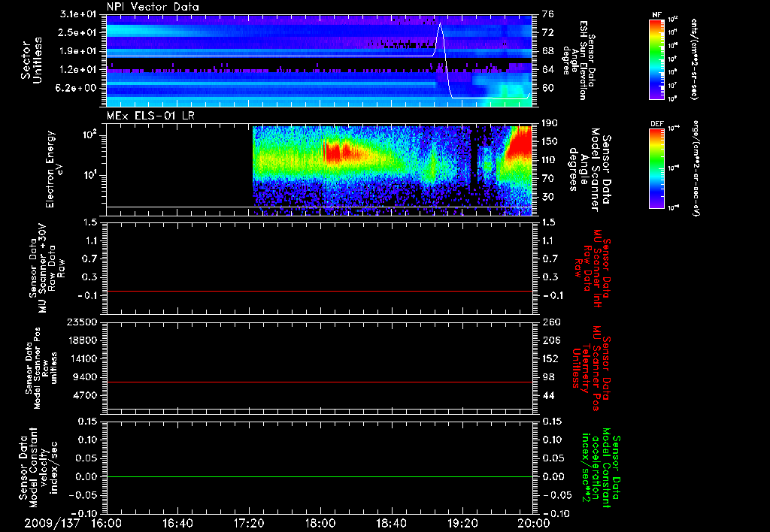Image resolution: width=770 pixels, height=532 pixels.
Task: Click the NF label above the color bar
Action: pos(656,15)
